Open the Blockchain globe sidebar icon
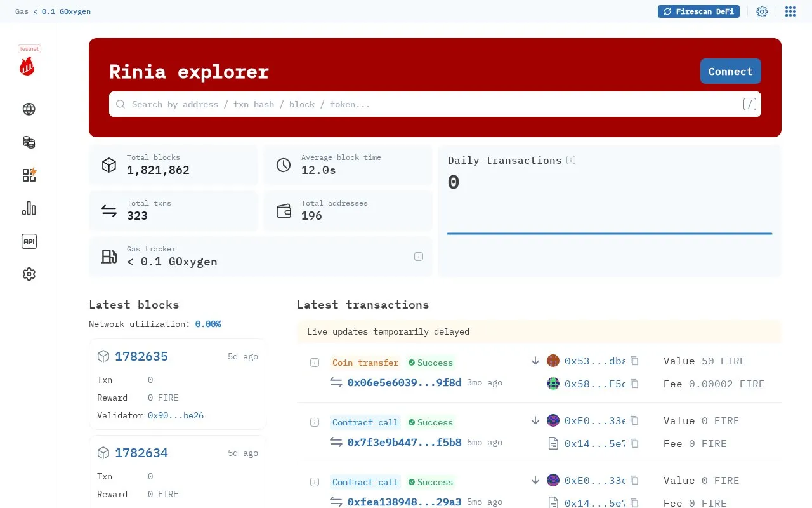The height and width of the screenshot is (508, 812). coord(29,109)
